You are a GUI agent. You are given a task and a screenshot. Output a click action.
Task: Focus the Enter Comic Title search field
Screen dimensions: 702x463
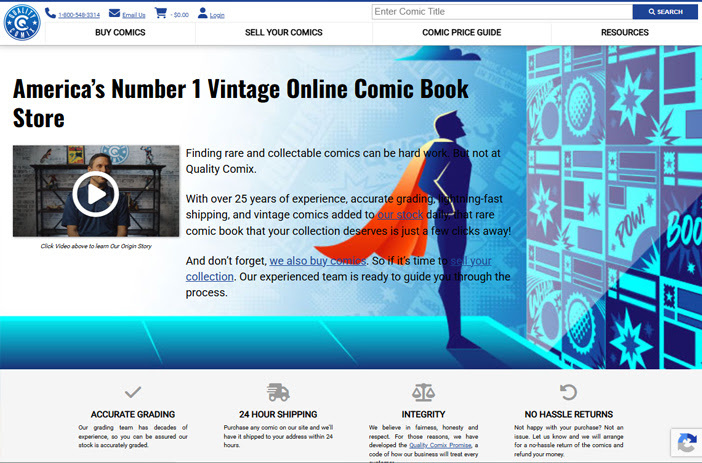[x=502, y=12]
